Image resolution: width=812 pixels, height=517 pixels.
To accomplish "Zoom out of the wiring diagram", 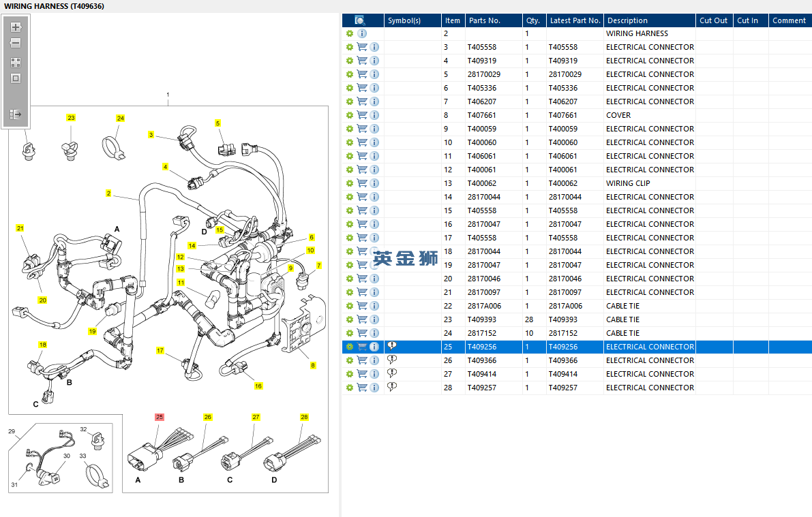I will coord(16,43).
